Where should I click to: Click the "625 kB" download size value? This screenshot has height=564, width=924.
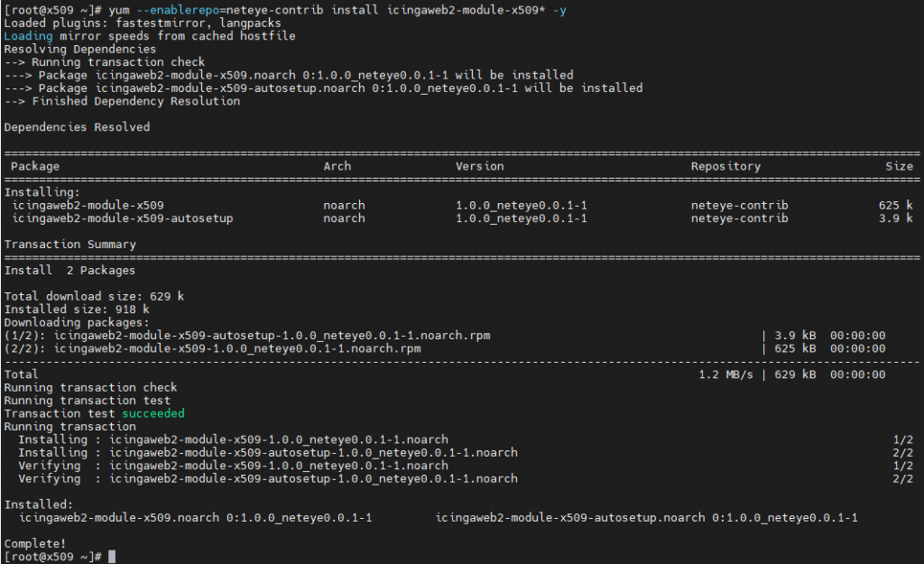coord(795,348)
